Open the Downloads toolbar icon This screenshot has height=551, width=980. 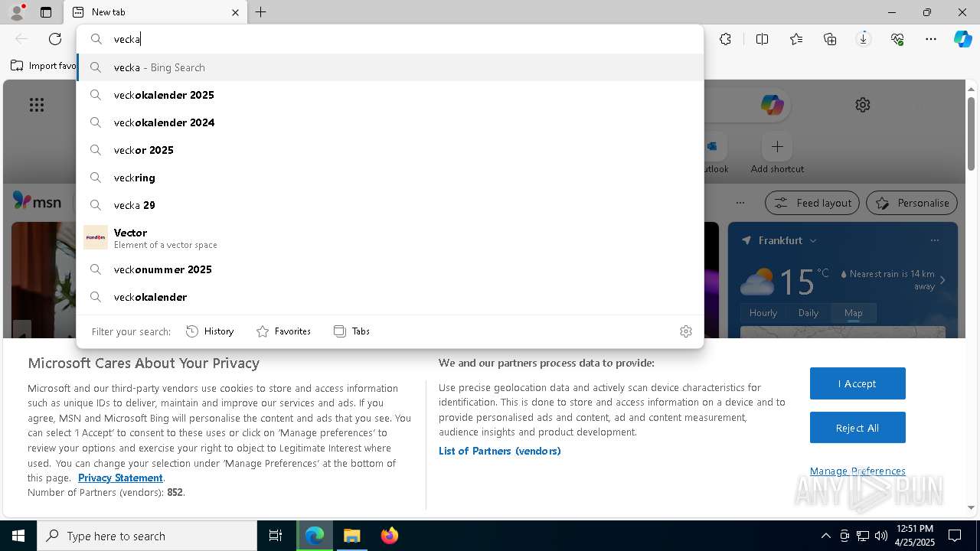(864, 39)
